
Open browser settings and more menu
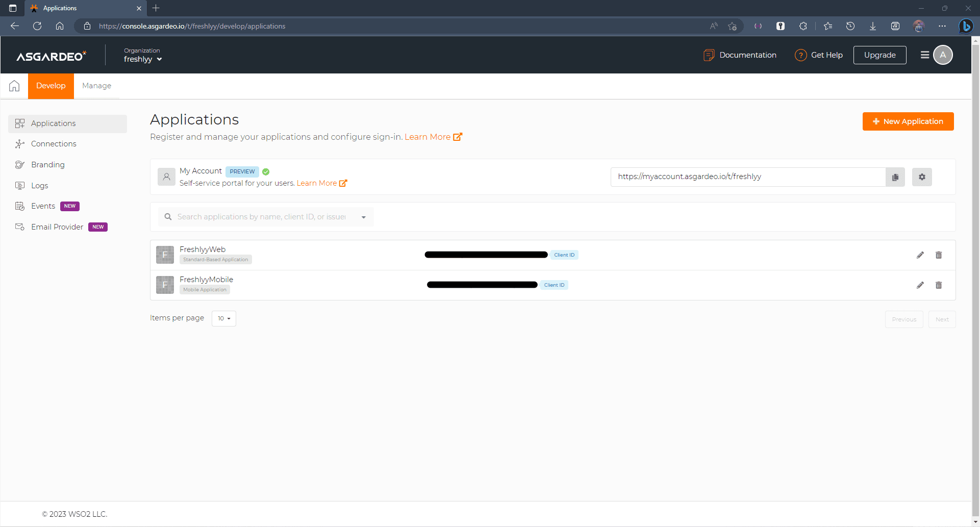coord(942,26)
